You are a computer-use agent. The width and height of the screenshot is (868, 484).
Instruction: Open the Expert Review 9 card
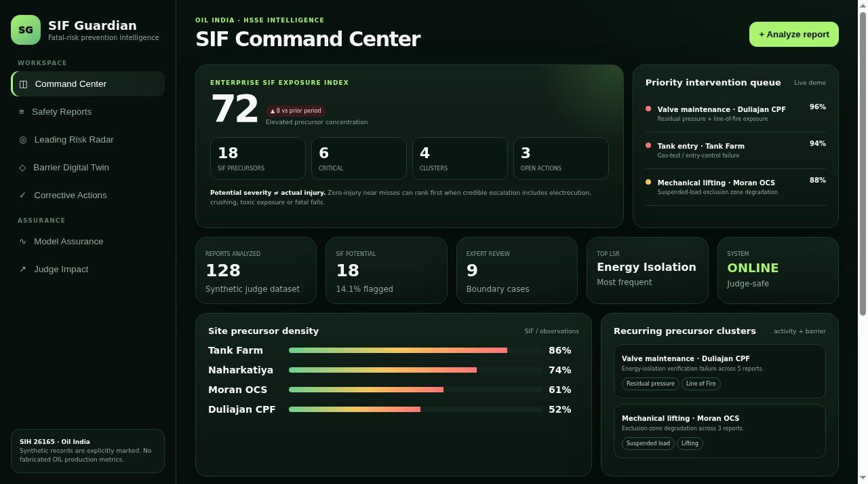tap(517, 270)
